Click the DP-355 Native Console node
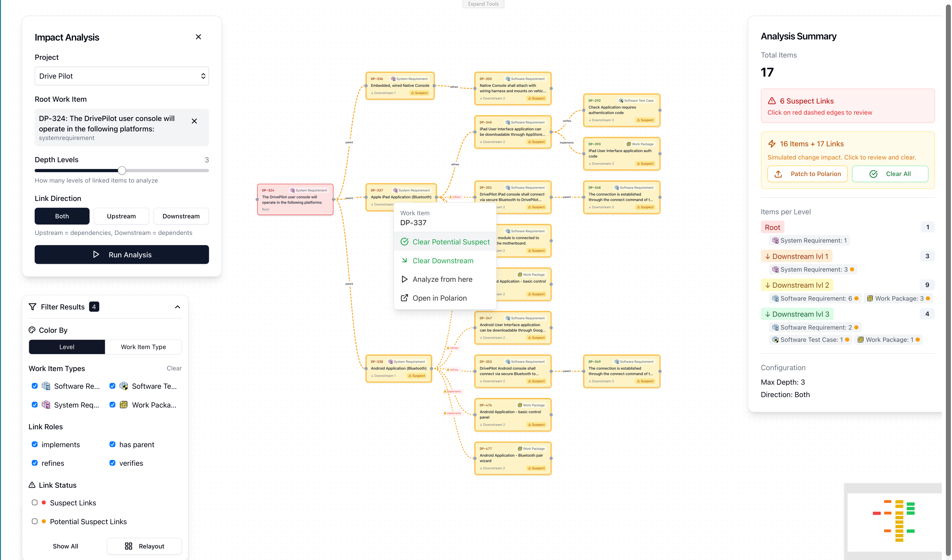Image resolution: width=952 pixels, height=560 pixels. pos(513,88)
